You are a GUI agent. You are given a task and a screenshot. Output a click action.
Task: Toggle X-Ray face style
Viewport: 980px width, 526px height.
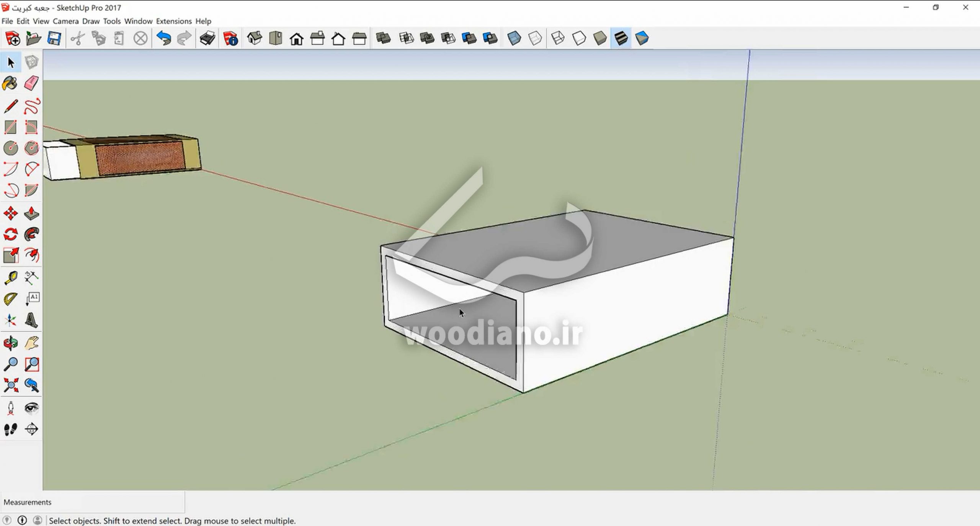(x=514, y=38)
